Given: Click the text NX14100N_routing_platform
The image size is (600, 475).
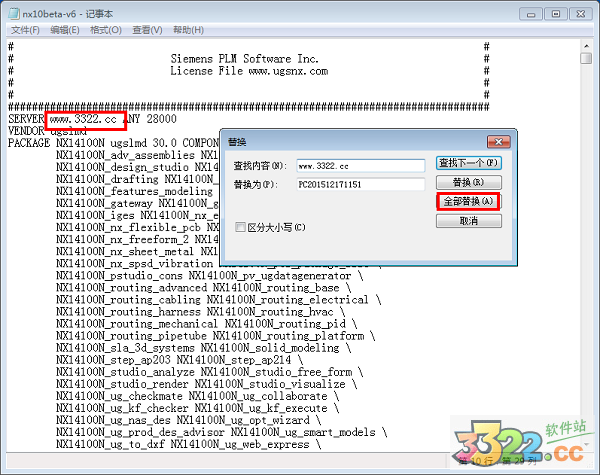Looking at the screenshot, I should pos(289,336).
